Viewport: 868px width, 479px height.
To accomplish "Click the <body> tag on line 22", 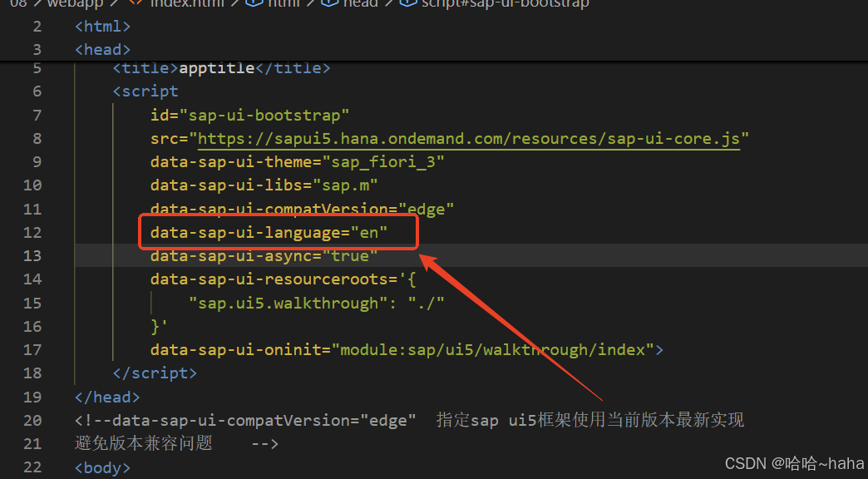I will click(x=102, y=468).
